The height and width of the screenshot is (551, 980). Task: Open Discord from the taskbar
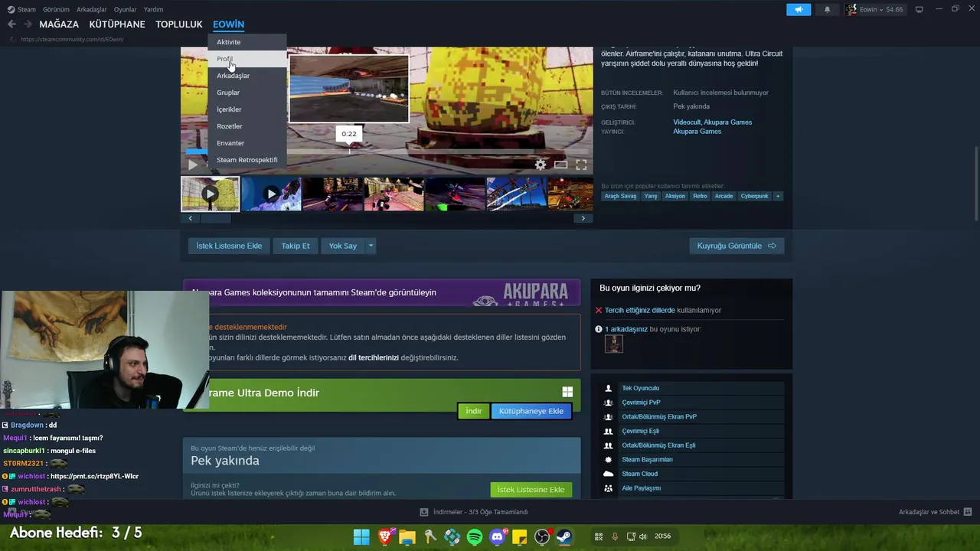point(498,536)
